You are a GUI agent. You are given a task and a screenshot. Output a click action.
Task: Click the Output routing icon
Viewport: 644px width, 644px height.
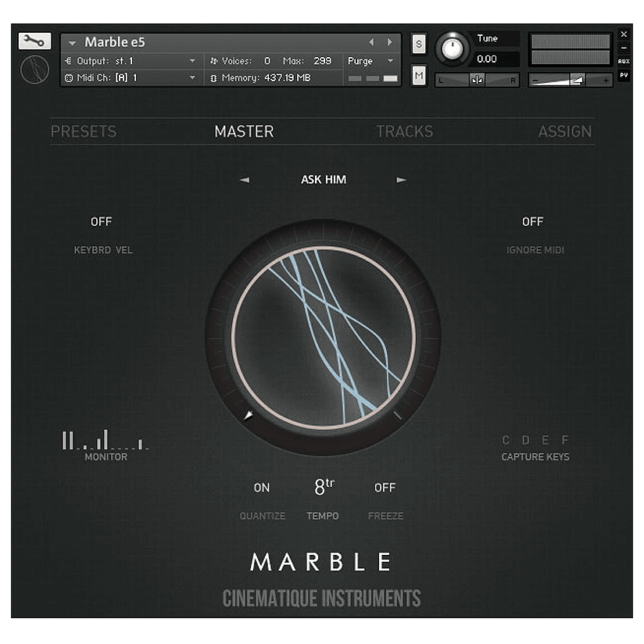[x=69, y=61]
